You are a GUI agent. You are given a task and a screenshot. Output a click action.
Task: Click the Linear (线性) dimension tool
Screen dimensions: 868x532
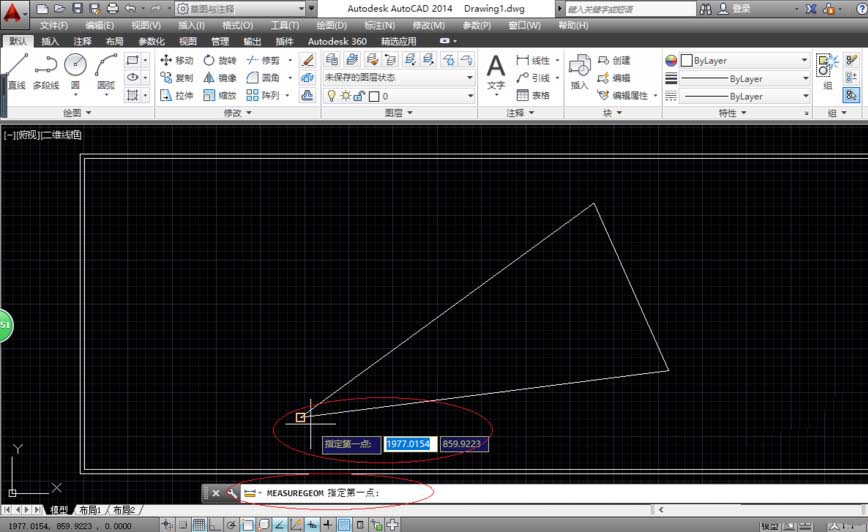pyautogui.click(x=533, y=60)
